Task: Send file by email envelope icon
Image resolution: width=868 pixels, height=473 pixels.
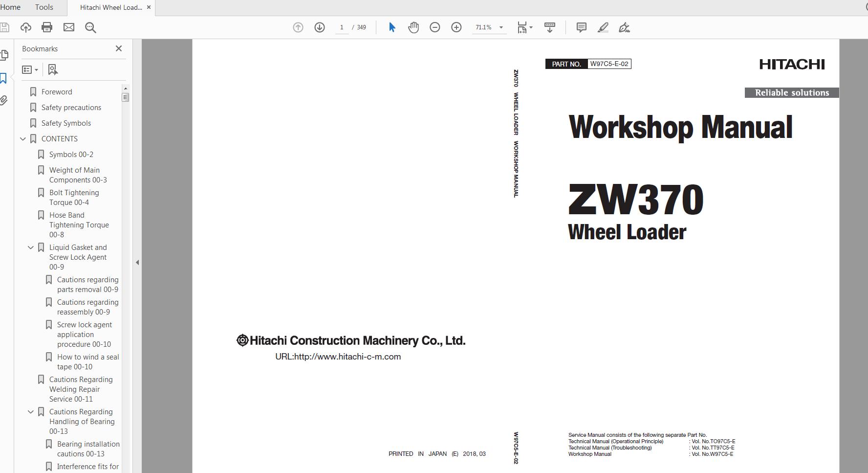Action: (69, 27)
